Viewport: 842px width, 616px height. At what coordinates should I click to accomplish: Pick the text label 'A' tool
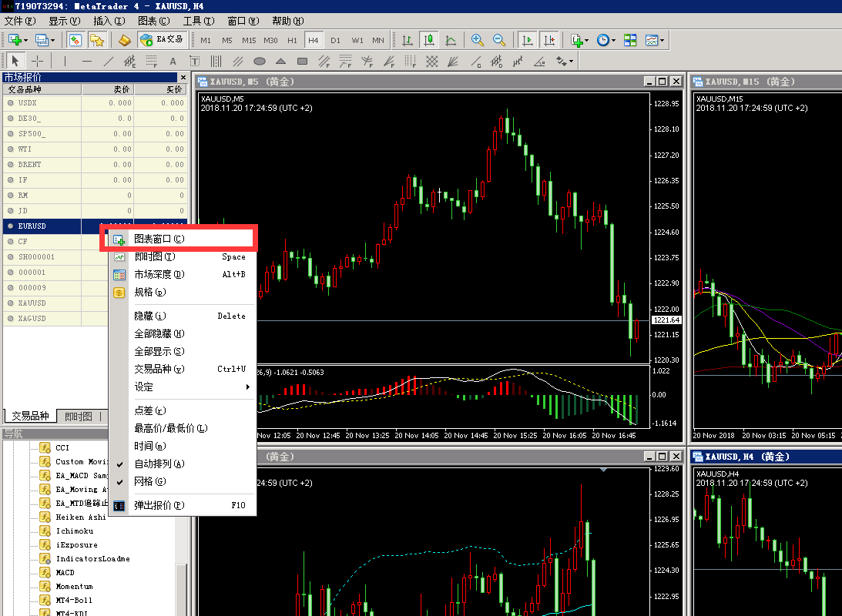[173, 61]
